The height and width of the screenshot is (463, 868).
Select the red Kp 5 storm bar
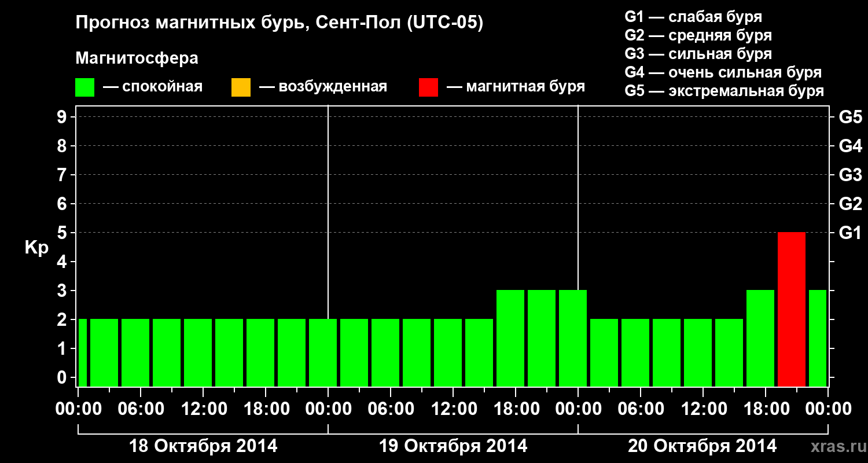pos(792,309)
